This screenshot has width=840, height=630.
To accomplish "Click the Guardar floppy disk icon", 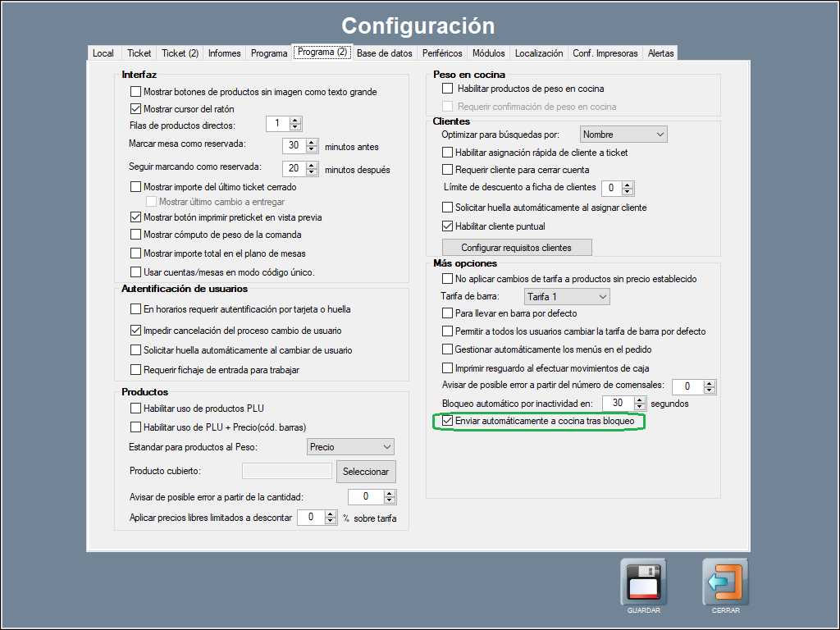I will tap(643, 582).
